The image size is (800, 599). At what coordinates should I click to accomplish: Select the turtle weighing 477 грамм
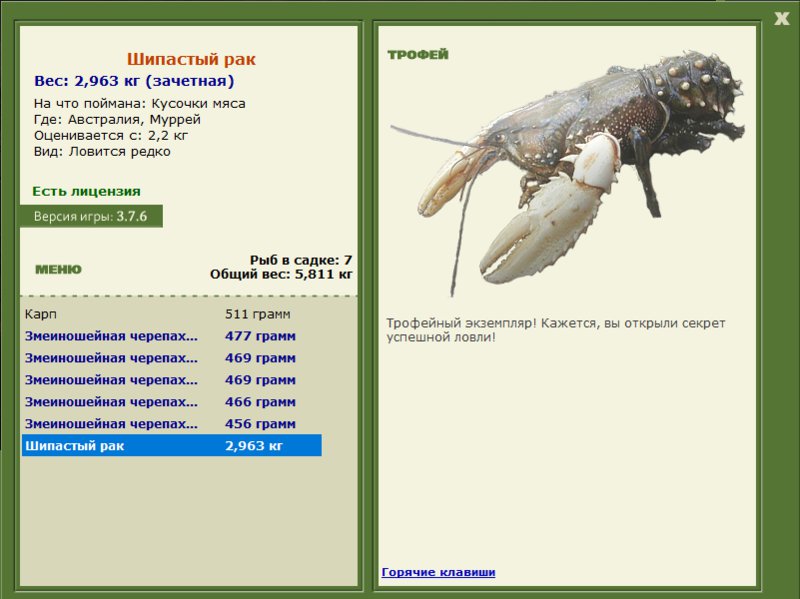pos(171,336)
